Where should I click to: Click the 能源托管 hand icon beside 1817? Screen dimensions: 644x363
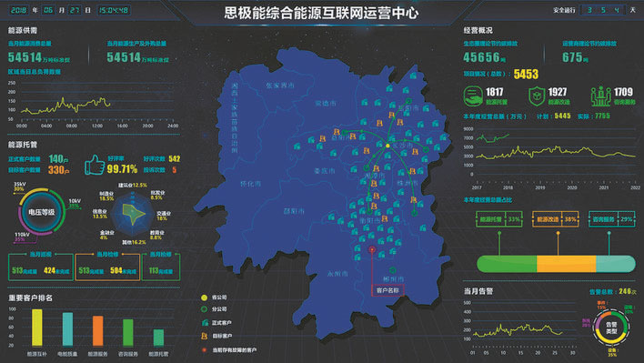pos(473,96)
